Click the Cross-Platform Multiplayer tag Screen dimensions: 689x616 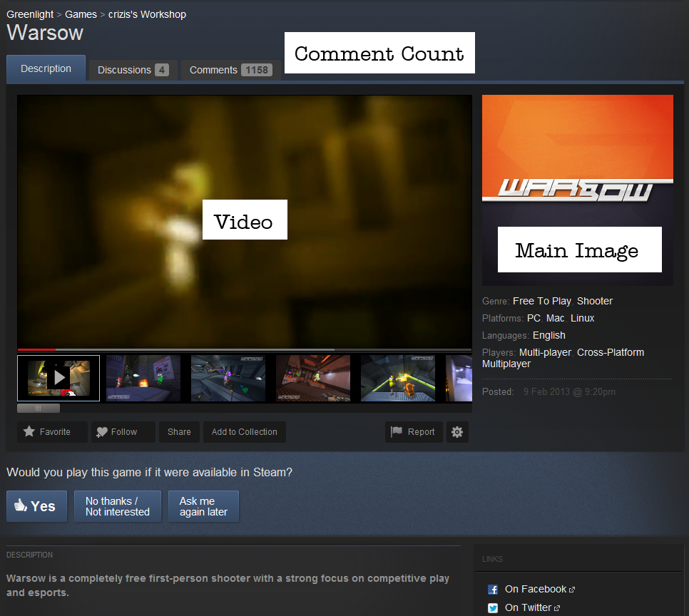(563, 358)
